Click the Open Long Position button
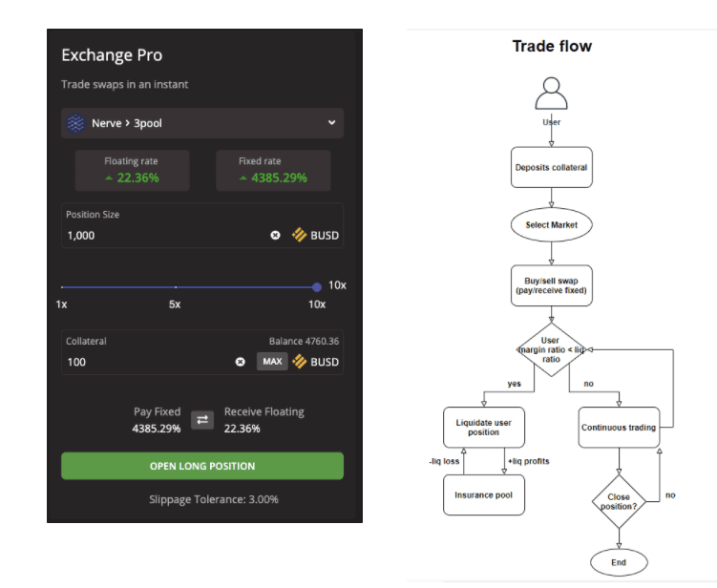717x588 pixels. pyautogui.click(x=202, y=466)
